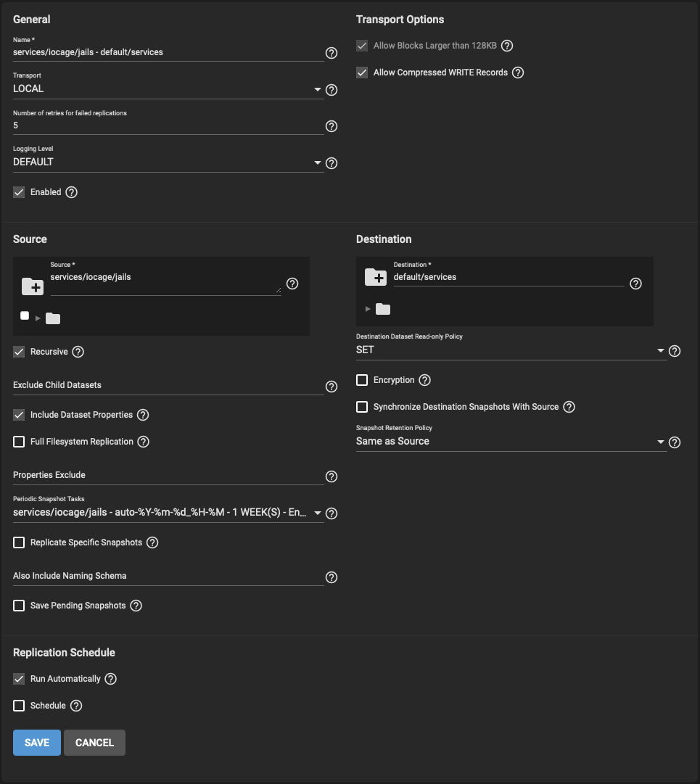The height and width of the screenshot is (784, 700).
Task: Check the Schedule checkbox
Action: 19,706
